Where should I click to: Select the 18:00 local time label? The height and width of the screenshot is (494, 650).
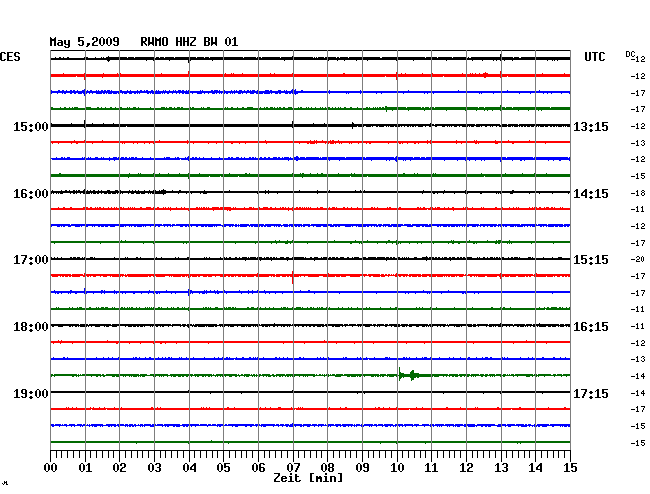coord(31,327)
